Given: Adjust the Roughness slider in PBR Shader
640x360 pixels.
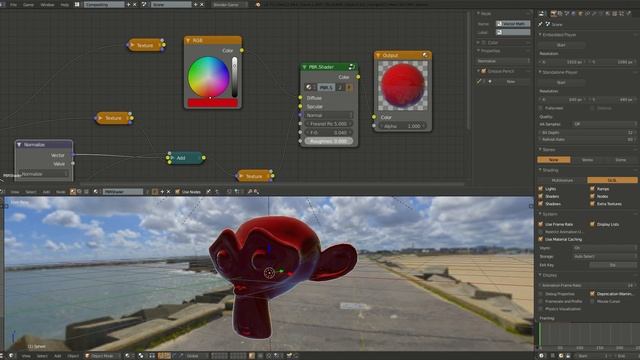Looking at the screenshot, I should [329, 141].
